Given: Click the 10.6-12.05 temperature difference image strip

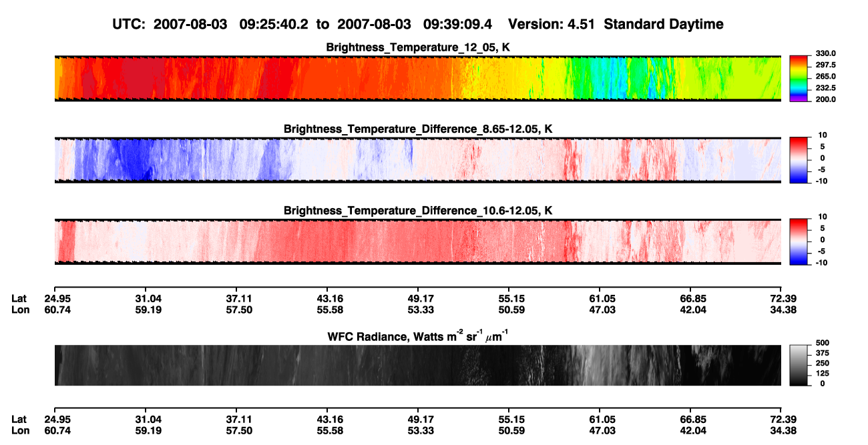Looking at the screenshot, I should click(x=418, y=242).
